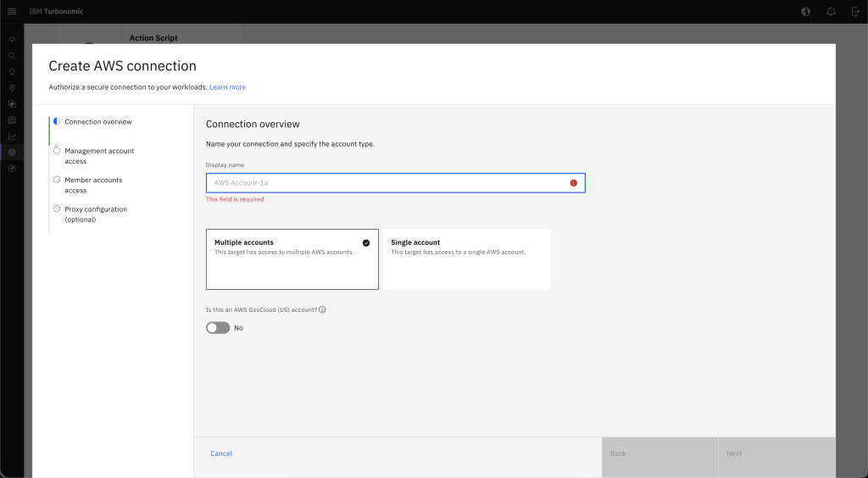
Task: Click the globe icon in top bar
Action: (806, 12)
